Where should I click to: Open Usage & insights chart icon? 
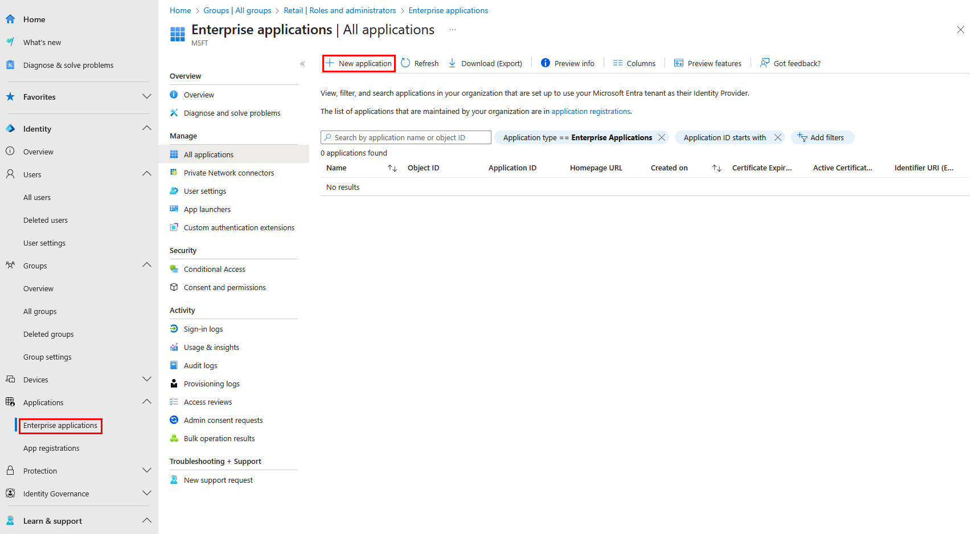[x=174, y=347]
